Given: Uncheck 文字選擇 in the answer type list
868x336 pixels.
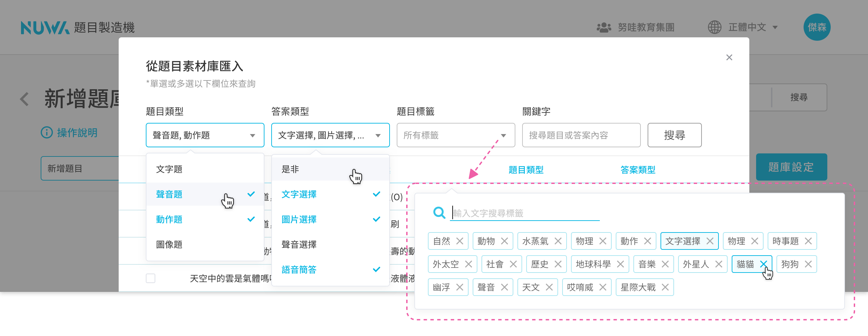Looking at the screenshot, I should [x=331, y=194].
